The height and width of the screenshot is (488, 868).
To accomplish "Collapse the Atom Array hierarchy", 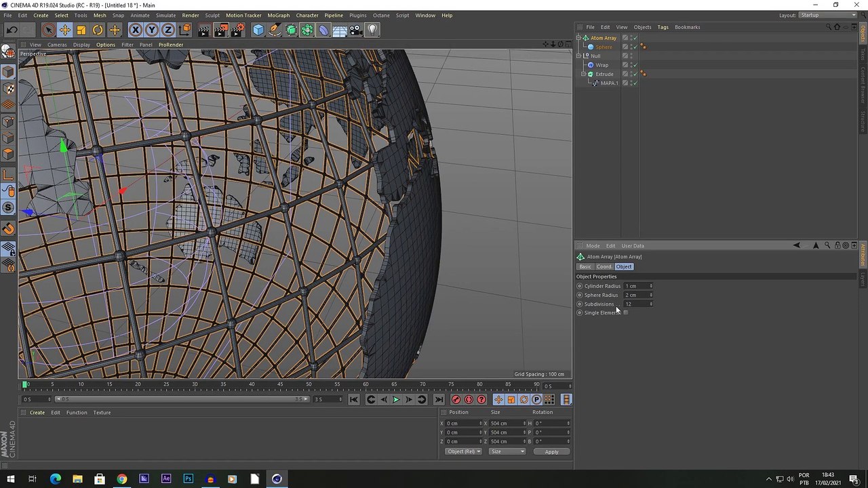I will tap(578, 38).
